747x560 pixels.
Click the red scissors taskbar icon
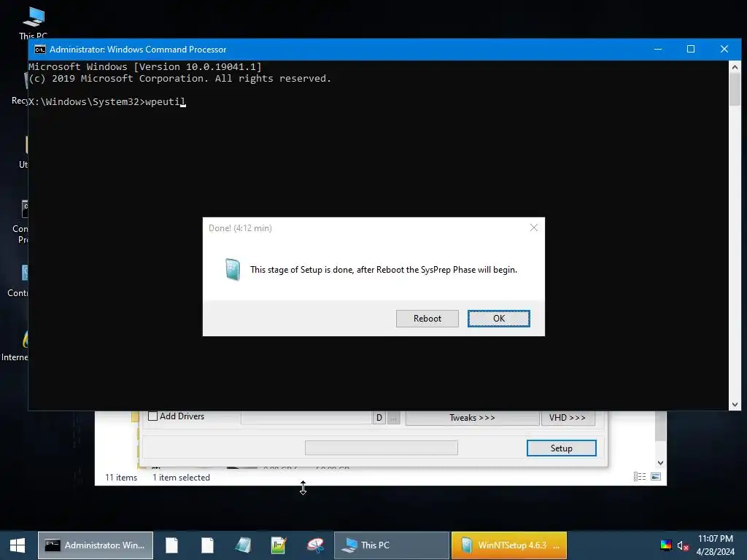(315, 545)
